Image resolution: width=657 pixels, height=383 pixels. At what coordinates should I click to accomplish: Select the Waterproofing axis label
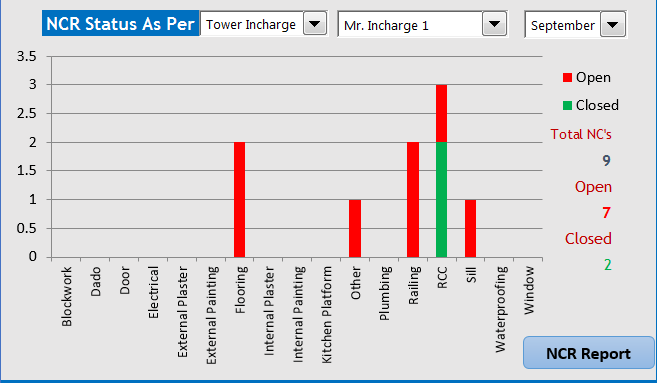500,309
